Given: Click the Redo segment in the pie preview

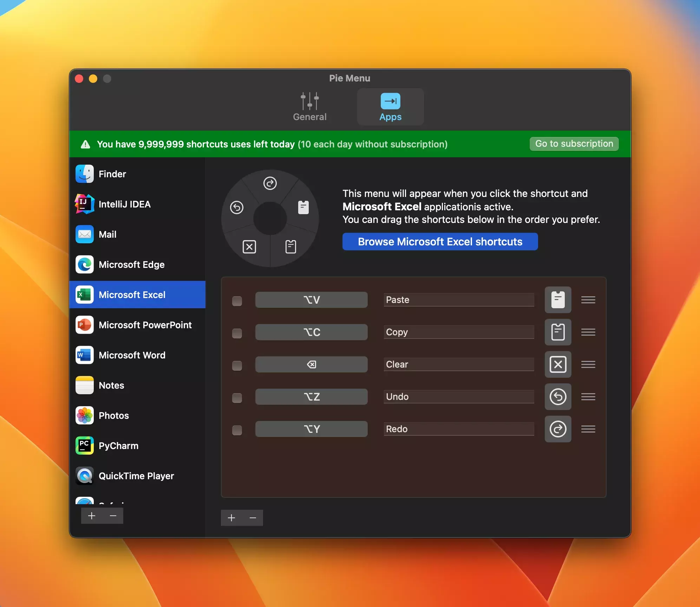Looking at the screenshot, I should click(x=270, y=184).
